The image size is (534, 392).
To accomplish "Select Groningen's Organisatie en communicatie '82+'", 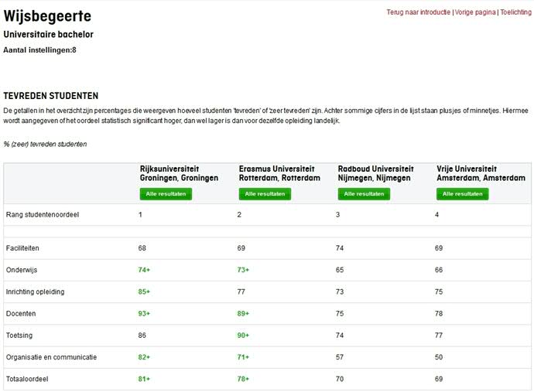I will point(144,357).
